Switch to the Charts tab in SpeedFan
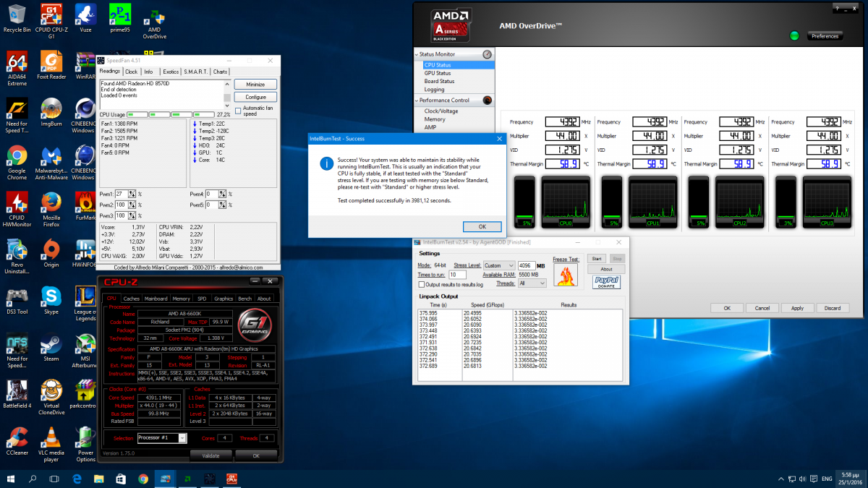The width and height of the screenshot is (868, 488). point(220,72)
